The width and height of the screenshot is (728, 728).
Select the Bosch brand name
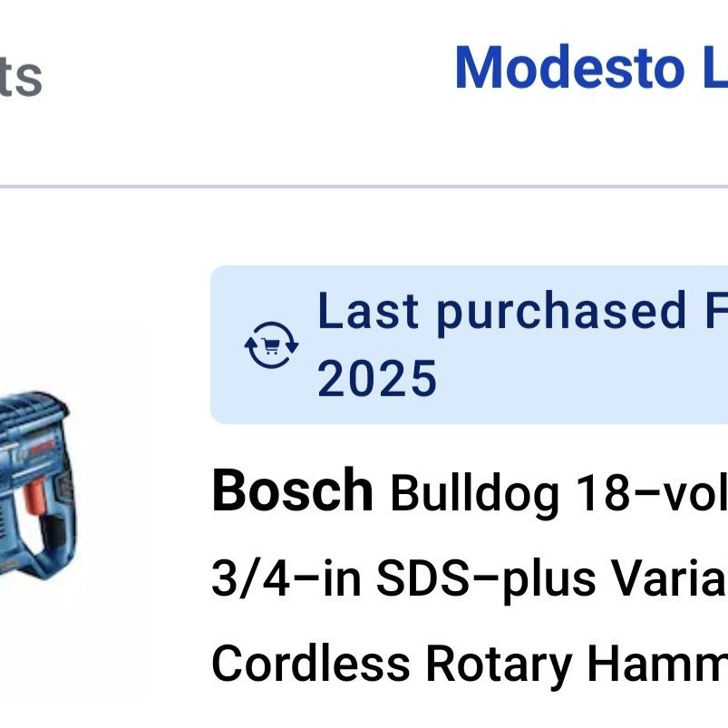(x=292, y=490)
